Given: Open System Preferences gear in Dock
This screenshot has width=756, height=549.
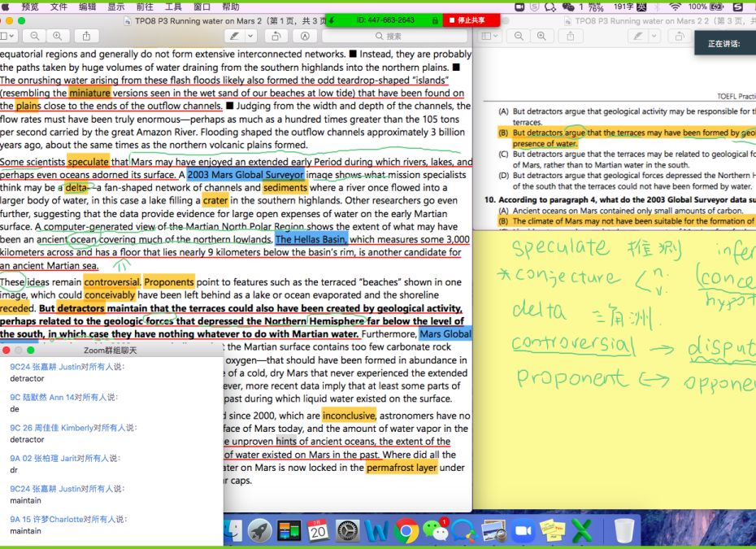Looking at the screenshot, I should coord(347,530).
